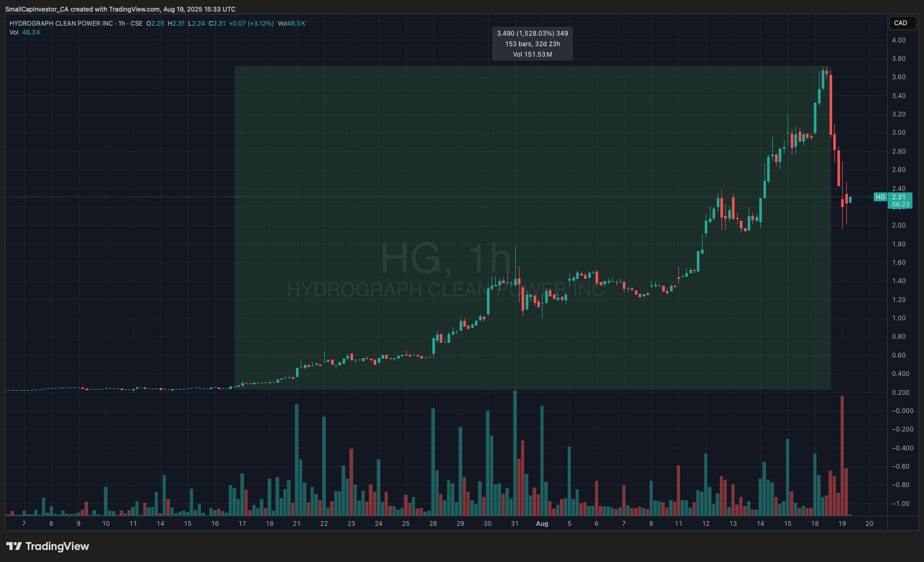The width and height of the screenshot is (924, 562).
Task: Click the "Vol 151.53M" measure text
Action: click(x=533, y=55)
